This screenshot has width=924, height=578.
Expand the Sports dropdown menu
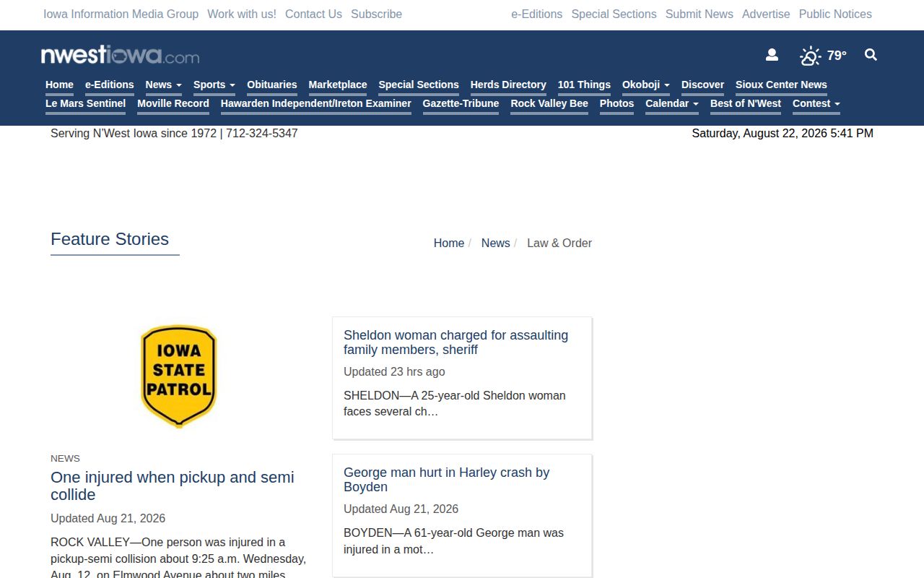(214, 85)
